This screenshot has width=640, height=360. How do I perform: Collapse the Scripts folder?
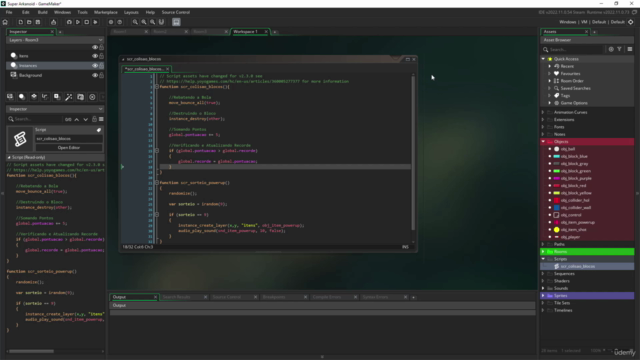tap(543, 259)
